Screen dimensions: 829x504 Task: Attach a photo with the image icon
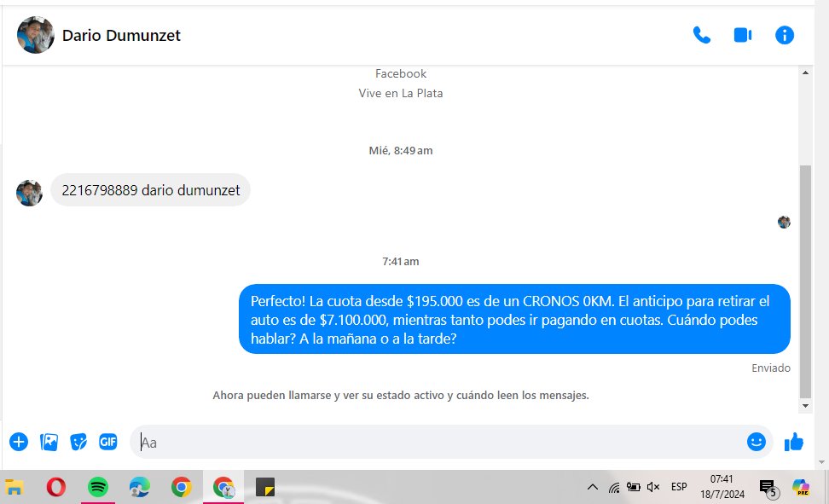coord(49,442)
